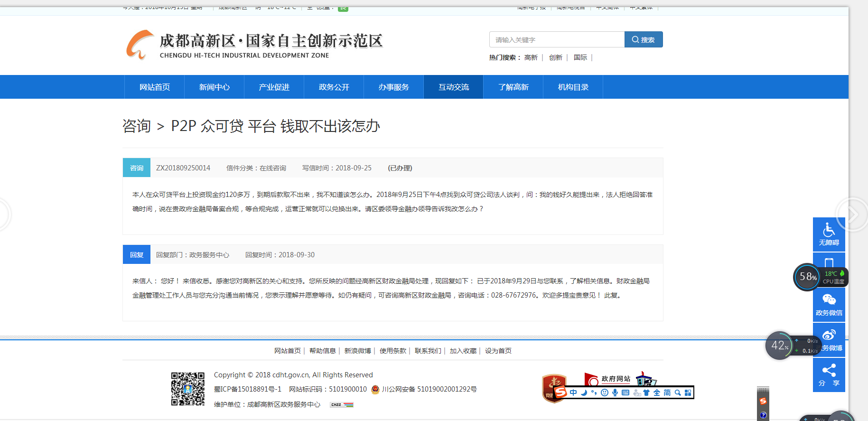This screenshot has height=421, width=868.
Task: Start voice input with the microphone icon
Action: point(615,393)
